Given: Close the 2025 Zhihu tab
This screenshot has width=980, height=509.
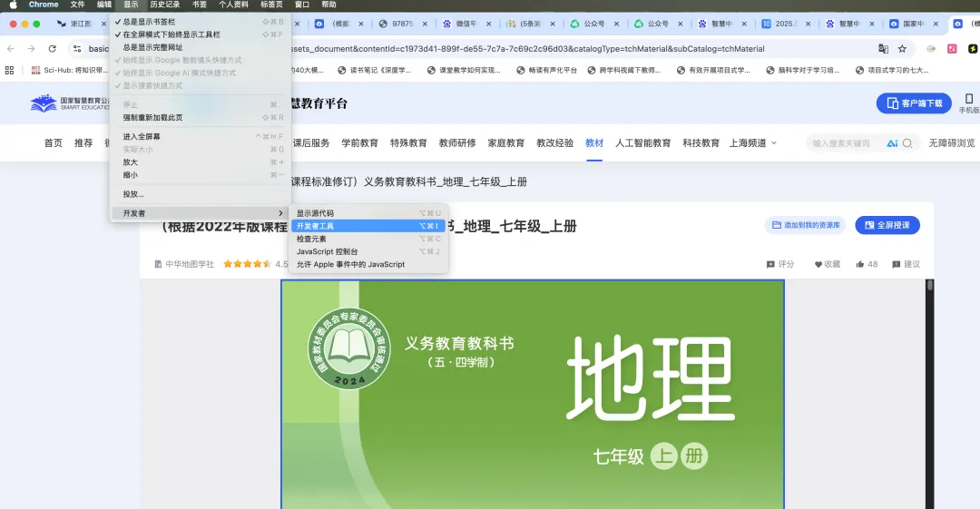Looking at the screenshot, I should (808, 24).
